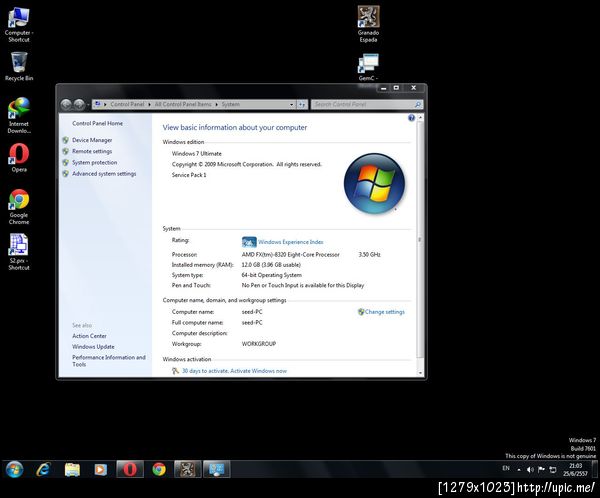Switch to System control panel taskbar button
Viewport: 600px width, 498px height.
(217, 469)
